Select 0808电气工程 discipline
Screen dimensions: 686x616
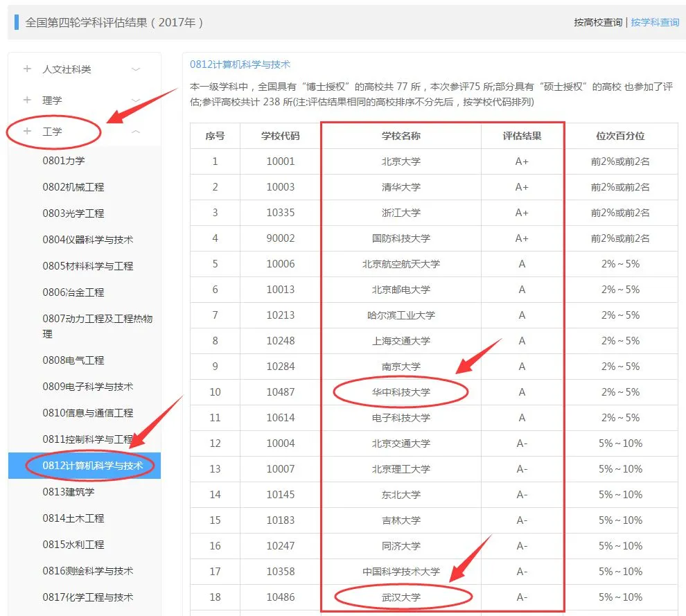73,360
